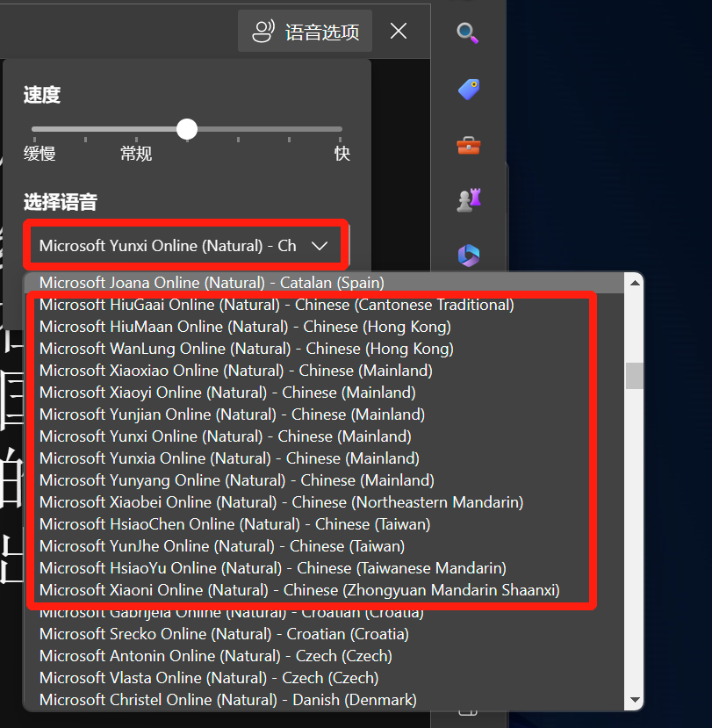This screenshot has width=712, height=728.
Task: Open the Tools briefcase icon in sidebar
Action: 469,145
